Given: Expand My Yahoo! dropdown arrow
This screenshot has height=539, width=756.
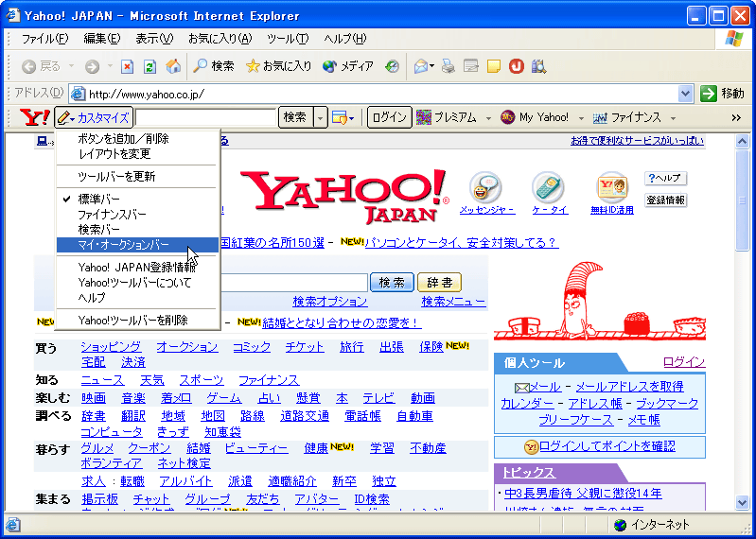Looking at the screenshot, I should 581,118.
